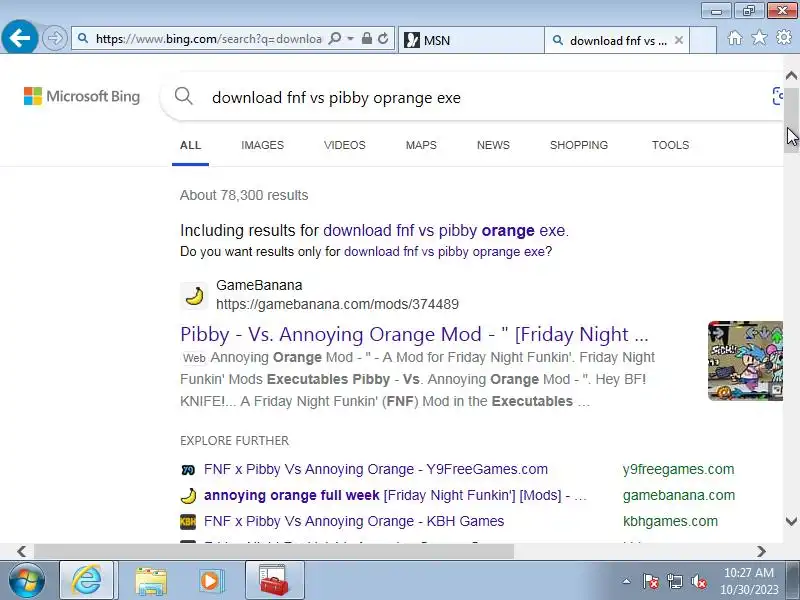Click the vertical scrollbar up arrow
This screenshot has height=600, width=800.
point(791,76)
